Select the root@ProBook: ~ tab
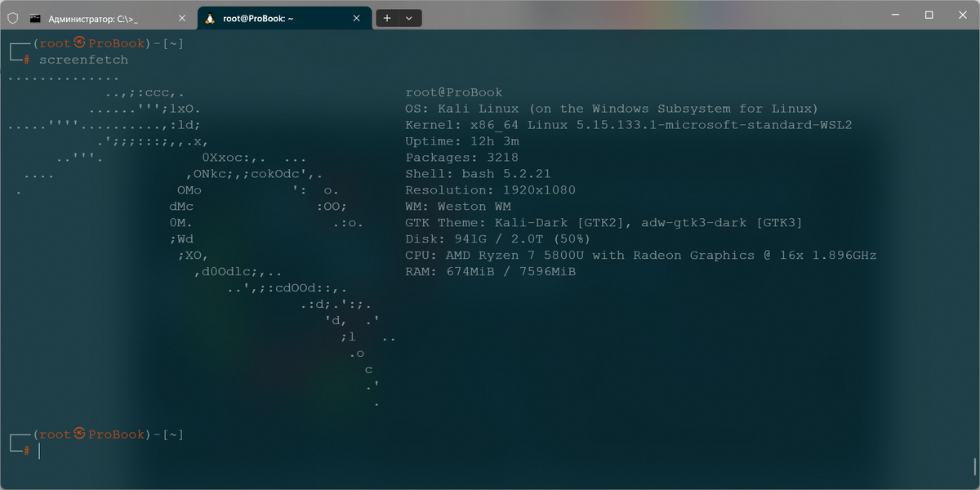The width and height of the screenshot is (980, 490). (283, 17)
